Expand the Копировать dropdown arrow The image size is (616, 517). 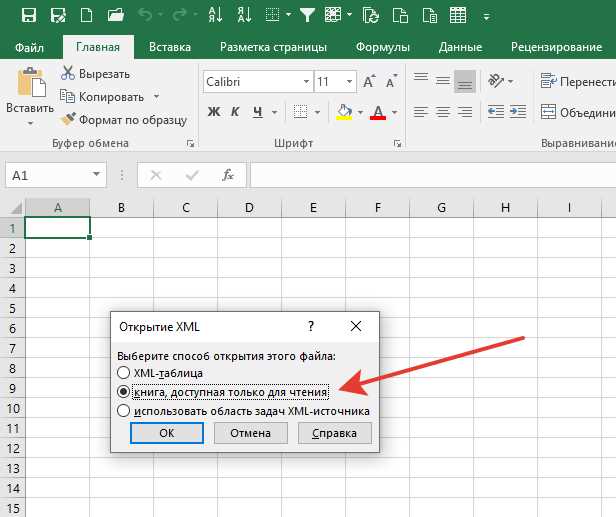(156, 96)
